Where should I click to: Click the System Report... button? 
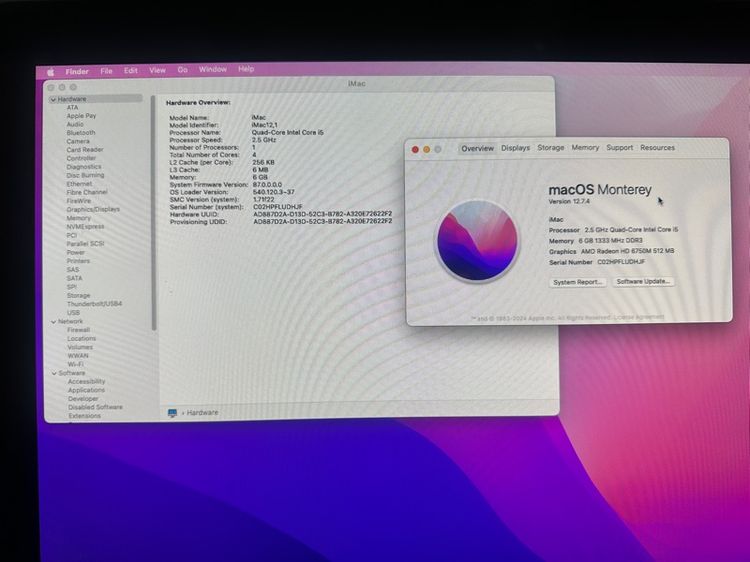pyautogui.click(x=578, y=282)
